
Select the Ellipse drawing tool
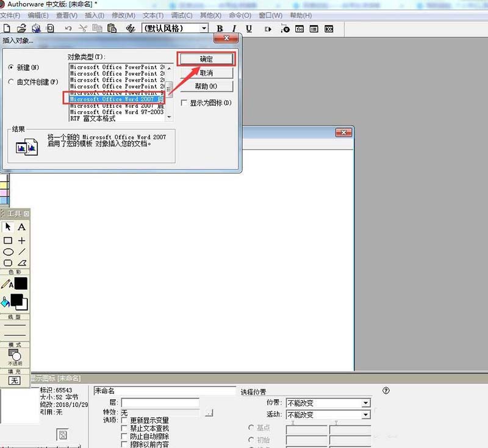coord(8,252)
